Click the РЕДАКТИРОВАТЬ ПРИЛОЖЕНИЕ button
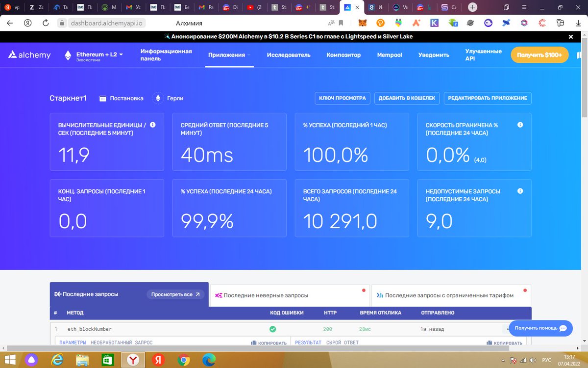588x368 pixels. click(x=488, y=98)
